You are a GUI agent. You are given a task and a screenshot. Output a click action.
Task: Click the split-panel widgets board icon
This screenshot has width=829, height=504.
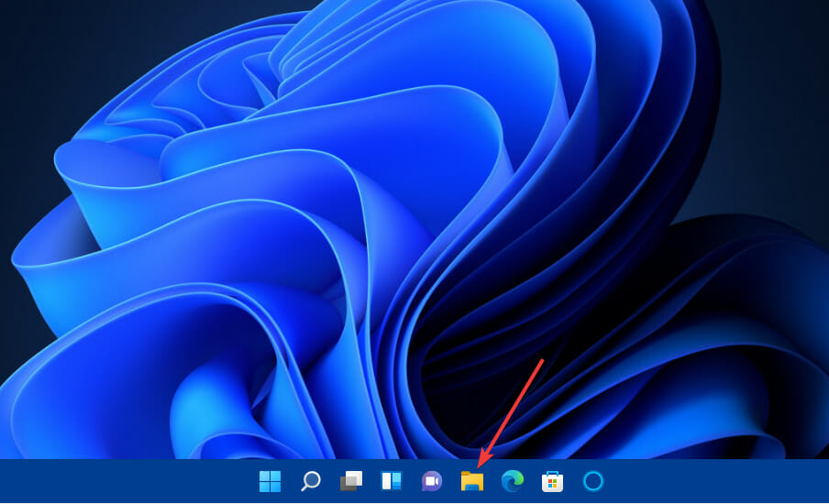click(392, 481)
